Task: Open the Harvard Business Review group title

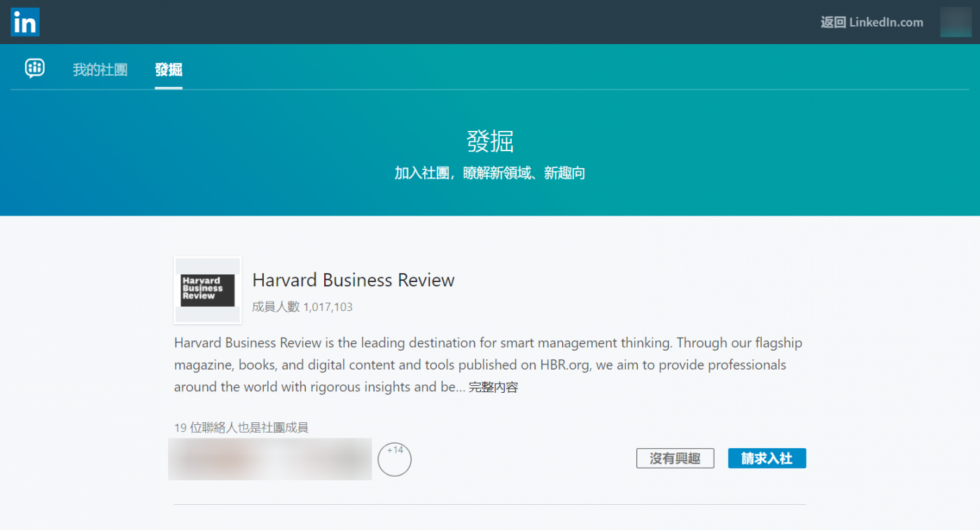Action: [353, 281]
